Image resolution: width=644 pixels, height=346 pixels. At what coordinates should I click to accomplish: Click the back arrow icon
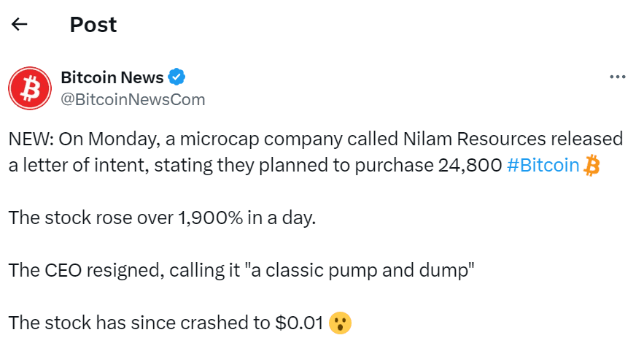point(20,24)
